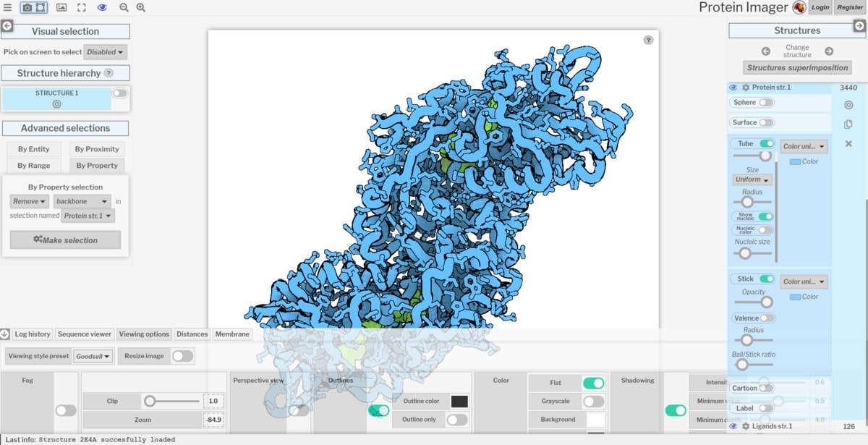The image size is (868, 445).
Task: Zoom in with magnifier plus
Action: tap(140, 7)
